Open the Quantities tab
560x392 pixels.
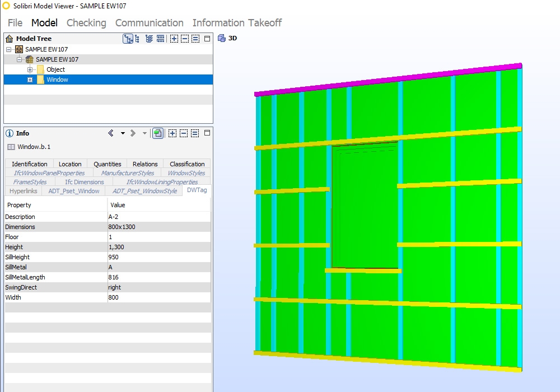107,164
